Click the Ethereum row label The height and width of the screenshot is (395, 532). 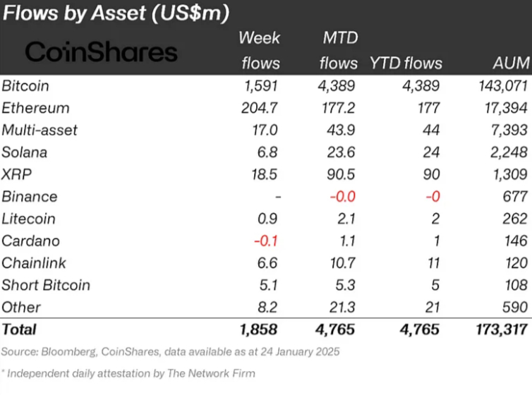[x=35, y=108]
